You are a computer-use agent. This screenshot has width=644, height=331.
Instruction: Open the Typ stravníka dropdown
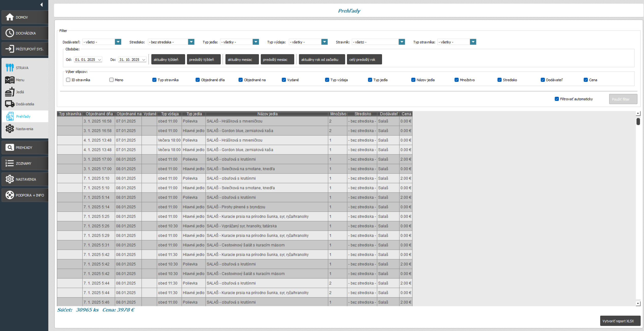(x=473, y=42)
